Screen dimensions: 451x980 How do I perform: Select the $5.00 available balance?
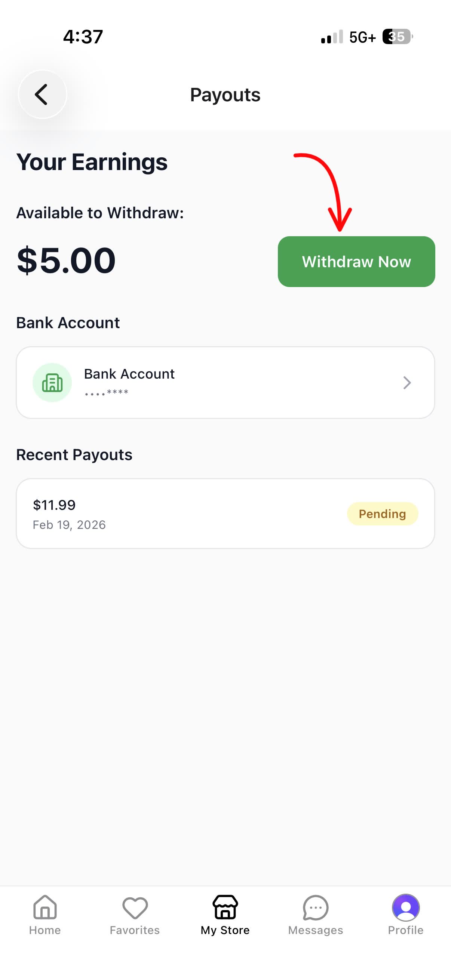(x=67, y=260)
